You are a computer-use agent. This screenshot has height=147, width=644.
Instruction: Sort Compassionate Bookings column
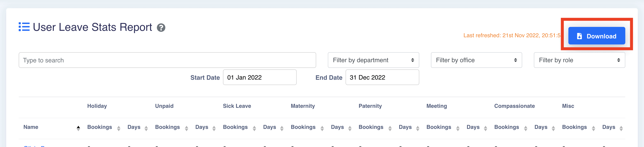[525, 128]
